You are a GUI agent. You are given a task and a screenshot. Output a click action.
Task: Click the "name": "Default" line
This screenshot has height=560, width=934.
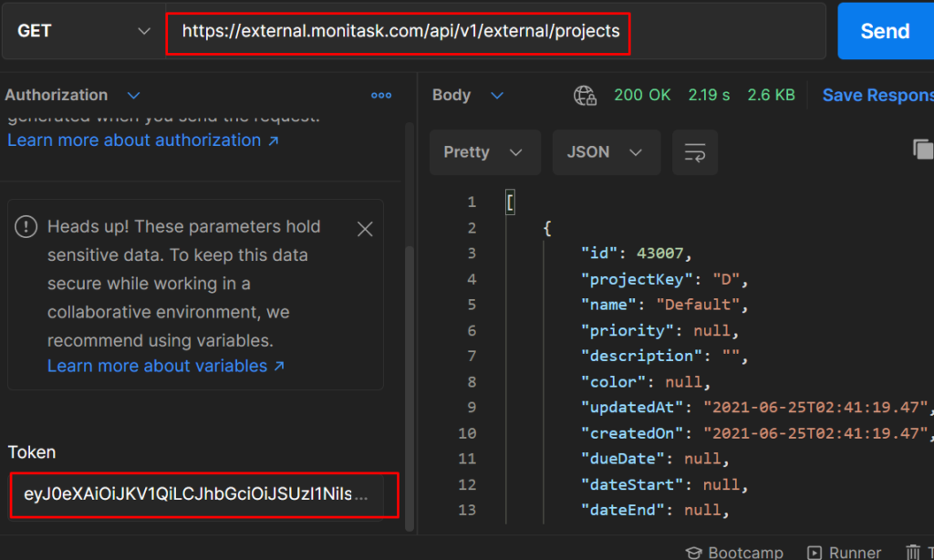[664, 305]
